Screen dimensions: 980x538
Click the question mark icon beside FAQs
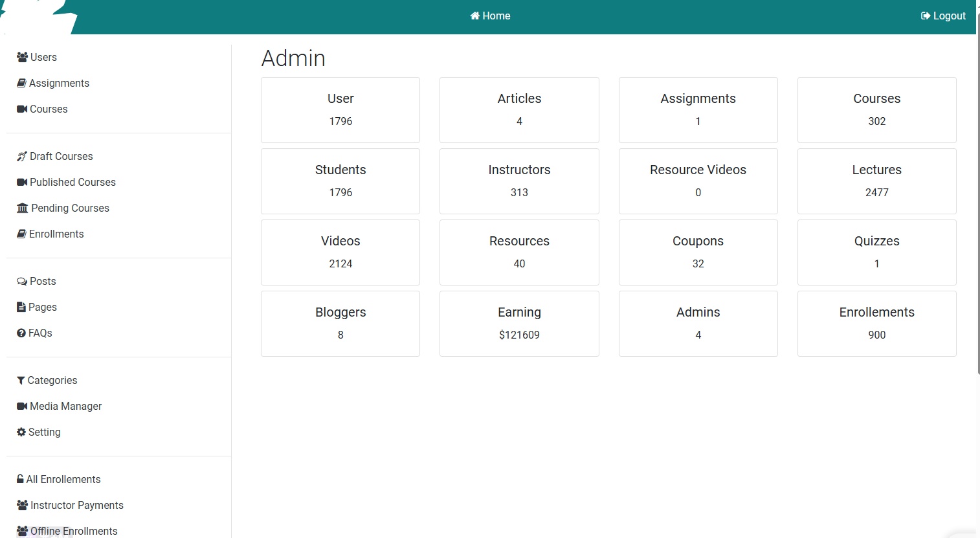[x=21, y=333]
